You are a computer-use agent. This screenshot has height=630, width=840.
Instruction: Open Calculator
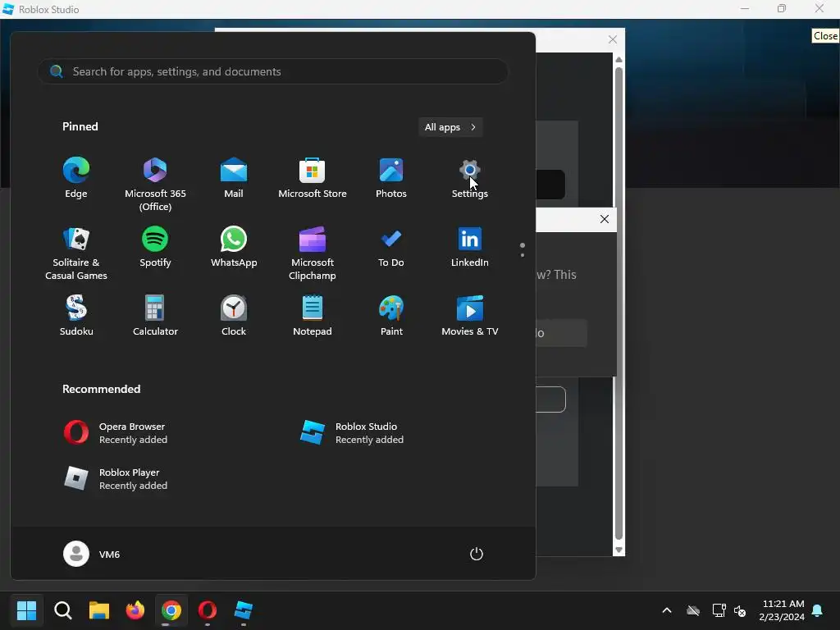click(155, 316)
